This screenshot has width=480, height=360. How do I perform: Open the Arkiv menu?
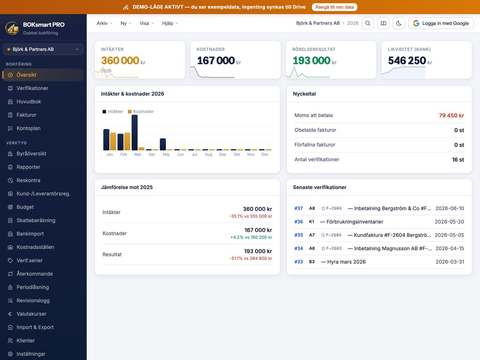(104, 23)
